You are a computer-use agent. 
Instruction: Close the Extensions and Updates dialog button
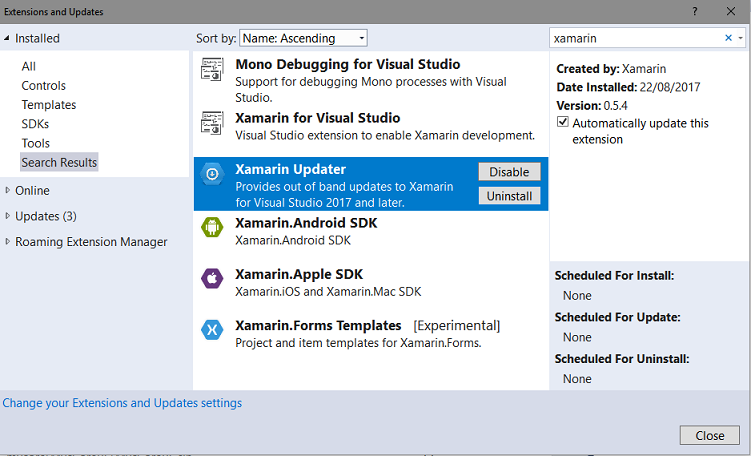(x=710, y=435)
